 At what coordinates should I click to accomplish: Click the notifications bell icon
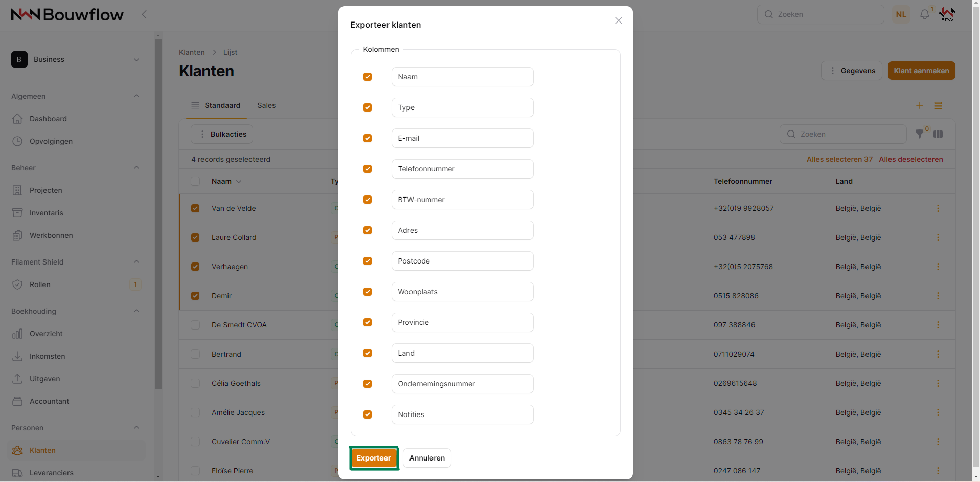tap(924, 15)
